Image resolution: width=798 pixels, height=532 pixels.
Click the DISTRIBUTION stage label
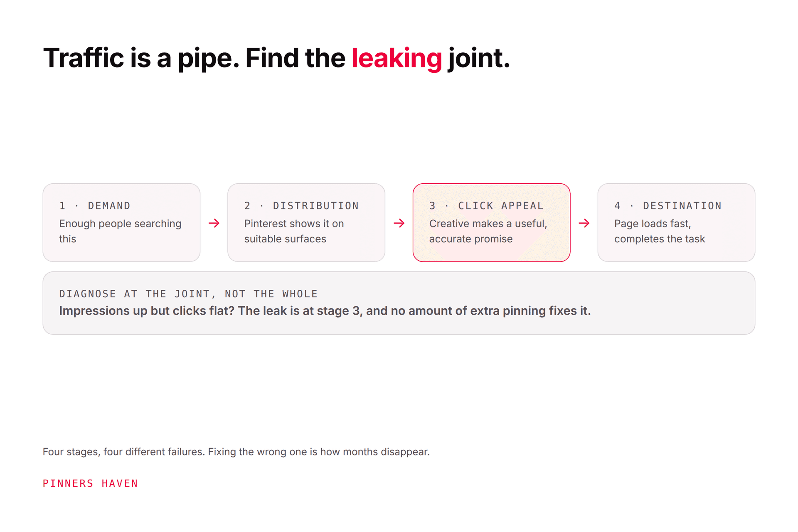pos(316,206)
